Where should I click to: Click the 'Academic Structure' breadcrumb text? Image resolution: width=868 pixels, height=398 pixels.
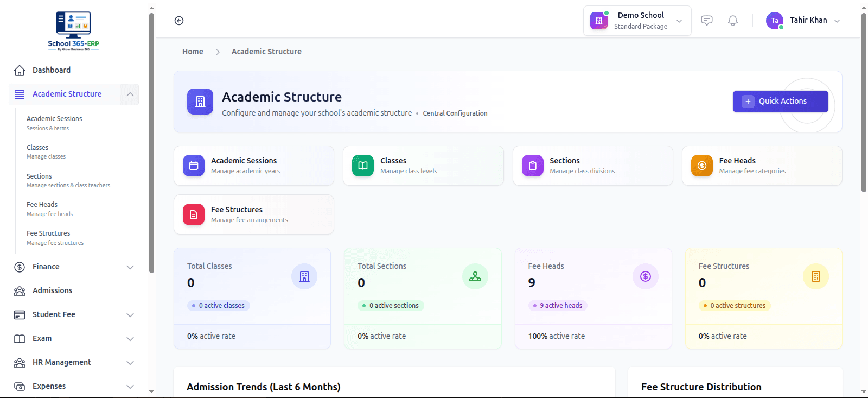(x=266, y=52)
